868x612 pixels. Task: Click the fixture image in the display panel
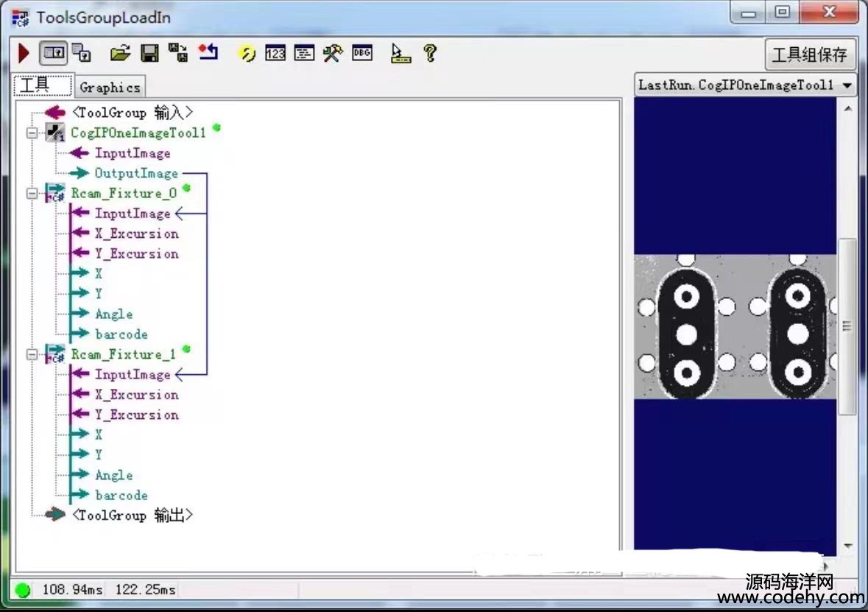pyautogui.click(x=735, y=327)
